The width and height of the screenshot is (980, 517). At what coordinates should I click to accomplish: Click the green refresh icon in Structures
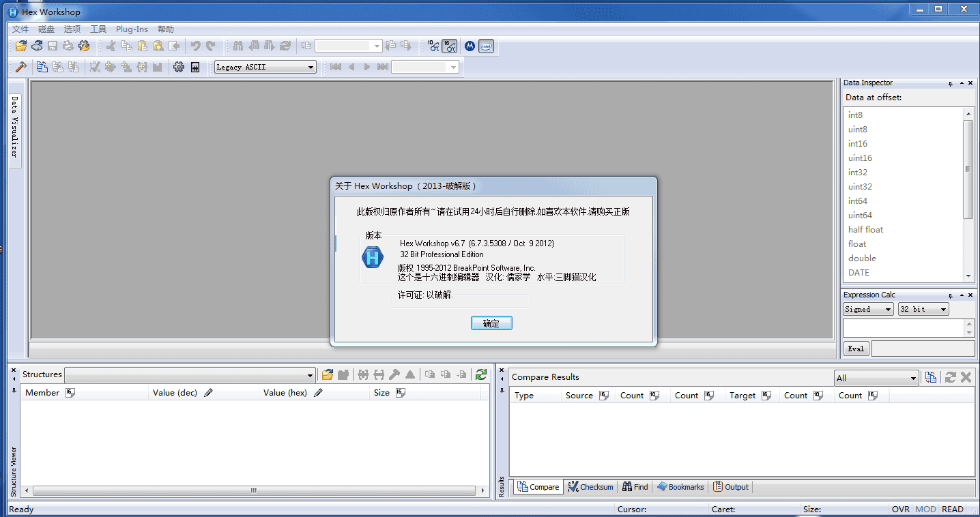(x=481, y=374)
